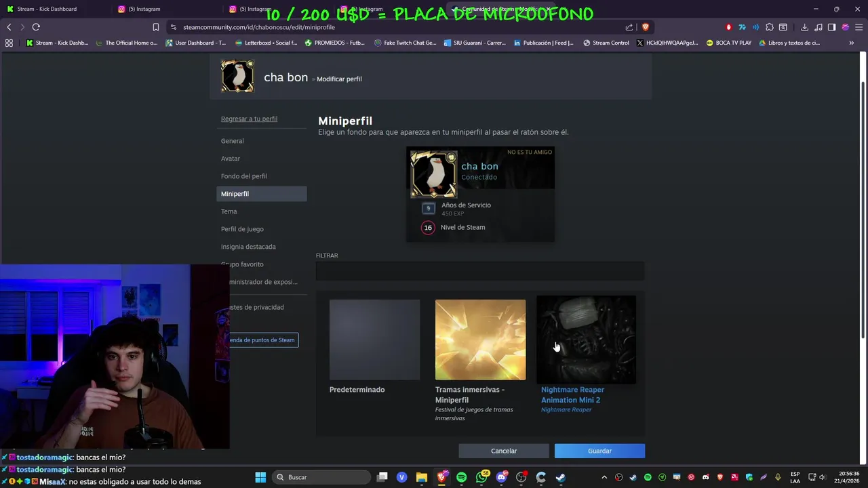The image size is (868, 488).
Task: Open Spotify from the taskbar
Action: (x=462, y=477)
